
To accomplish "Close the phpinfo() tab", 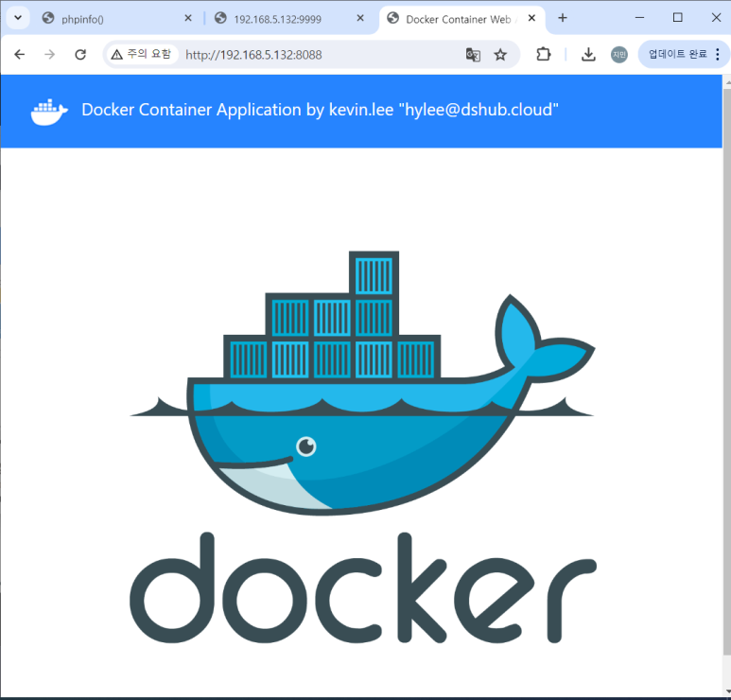I will point(188,18).
